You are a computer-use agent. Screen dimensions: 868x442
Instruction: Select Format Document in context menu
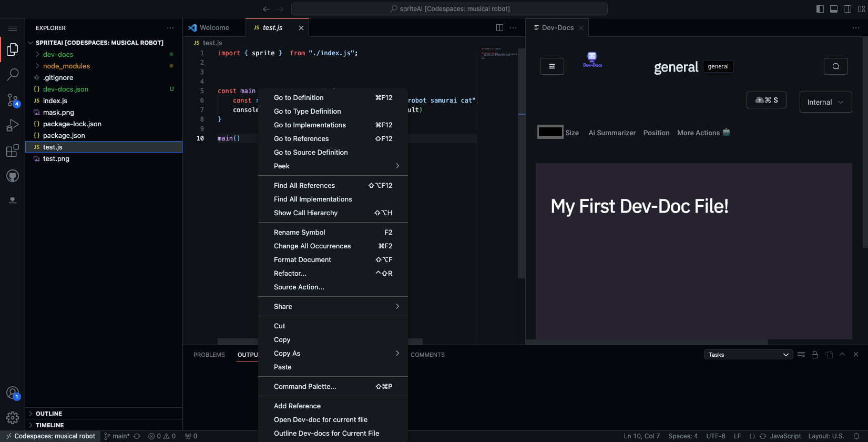(302, 259)
